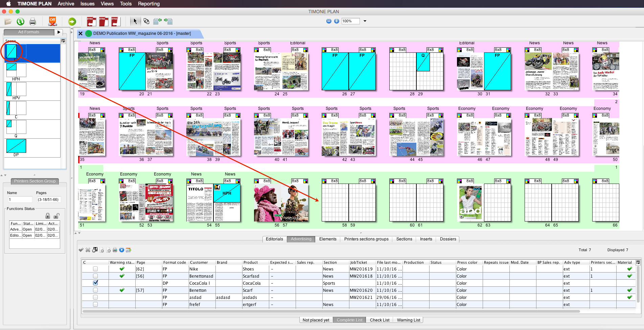Open the Apple menu
This screenshot has width=644, height=330.
pos(8,4)
